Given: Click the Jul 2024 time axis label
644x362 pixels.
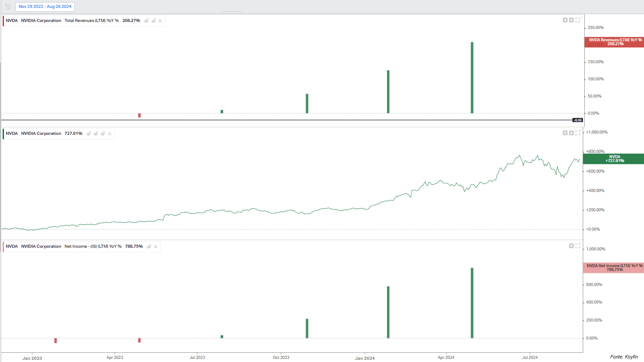Looking at the screenshot, I should pyautogui.click(x=530, y=358).
